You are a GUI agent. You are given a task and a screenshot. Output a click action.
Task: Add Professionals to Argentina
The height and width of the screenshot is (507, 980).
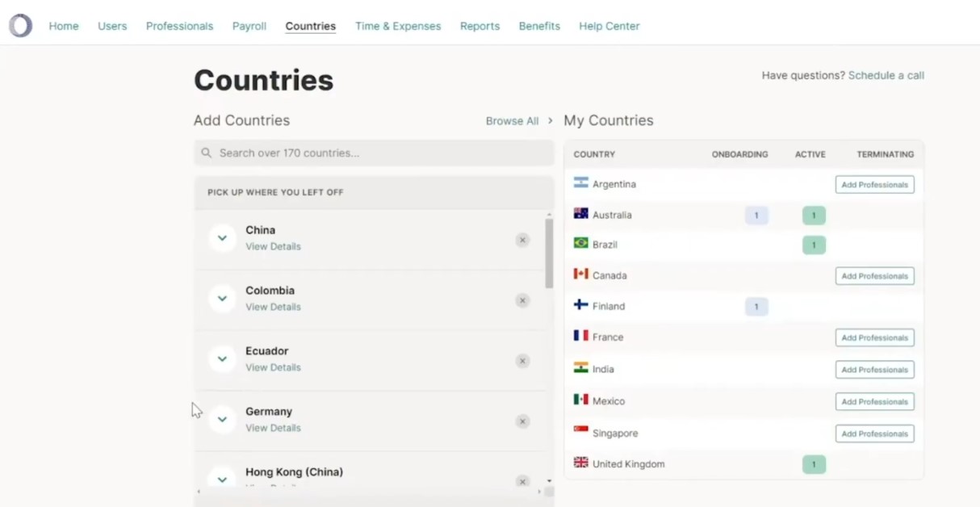pyautogui.click(x=875, y=185)
